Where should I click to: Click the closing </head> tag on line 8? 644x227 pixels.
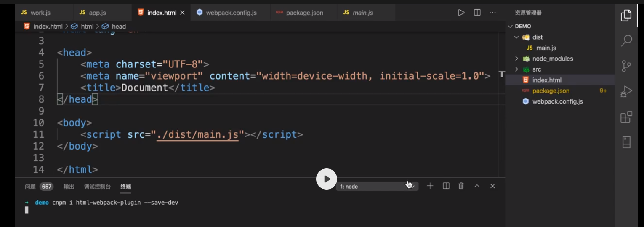(x=77, y=99)
